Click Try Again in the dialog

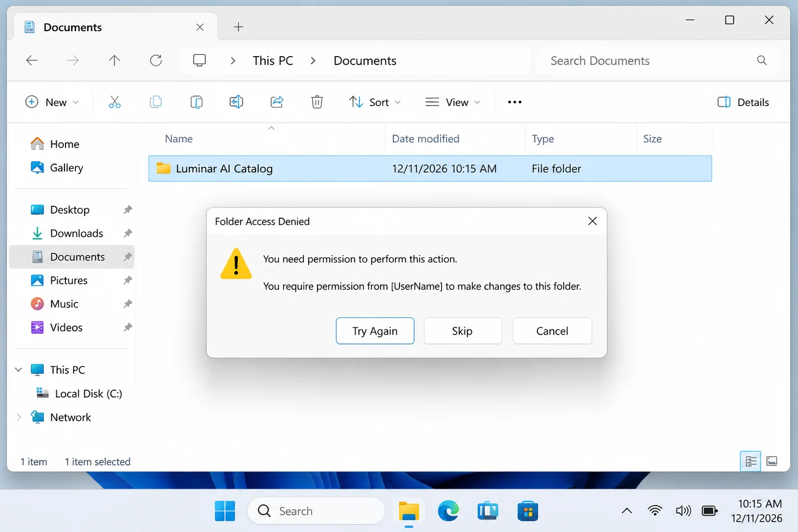(x=375, y=331)
